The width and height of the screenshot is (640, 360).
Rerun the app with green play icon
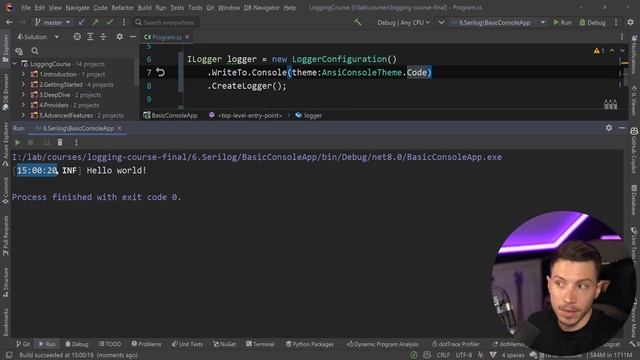pyautogui.click(x=18, y=142)
